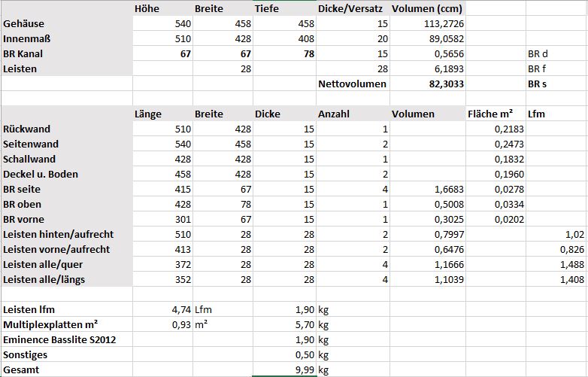588x377 pixels.
Task: Select the Tiefe column header cell
Action: [x=285, y=8]
